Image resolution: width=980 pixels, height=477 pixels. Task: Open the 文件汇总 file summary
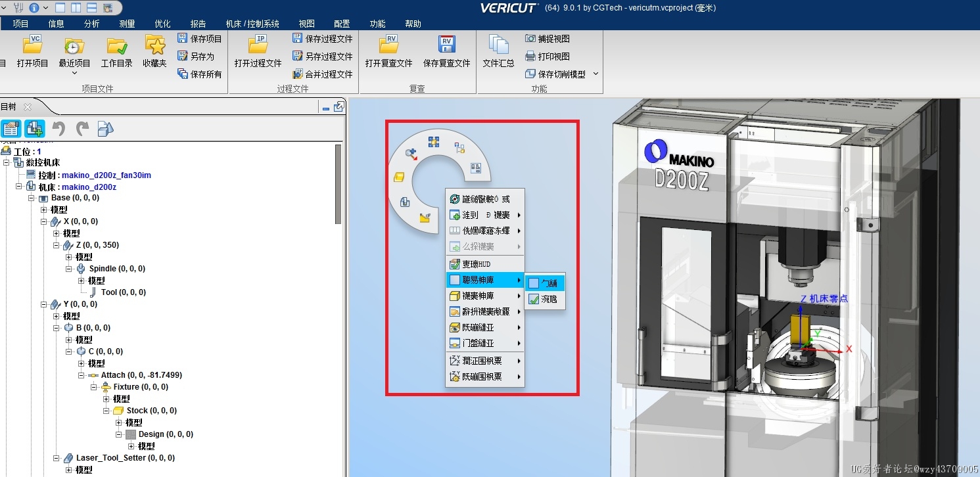tap(498, 52)
